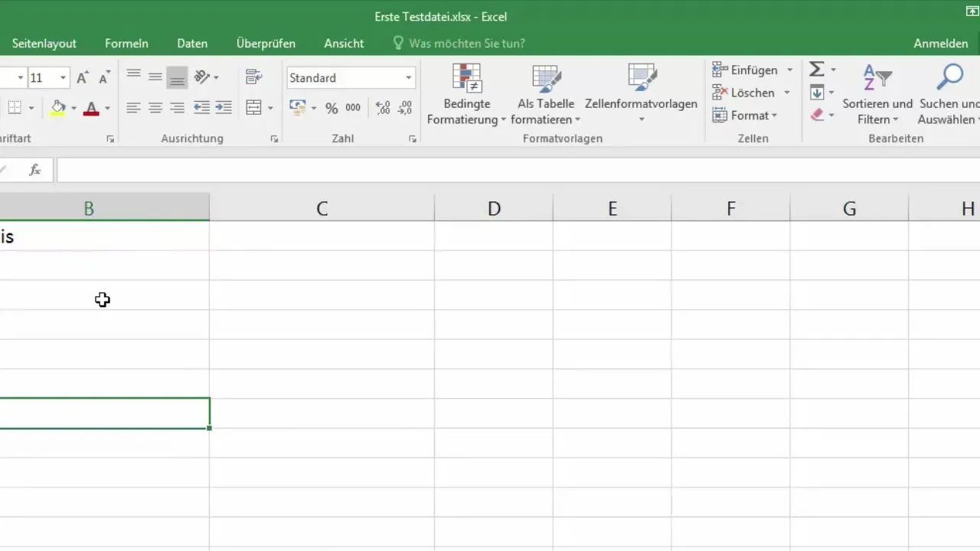
Task: Add a decimal place
Action: (x=383, y=108)
